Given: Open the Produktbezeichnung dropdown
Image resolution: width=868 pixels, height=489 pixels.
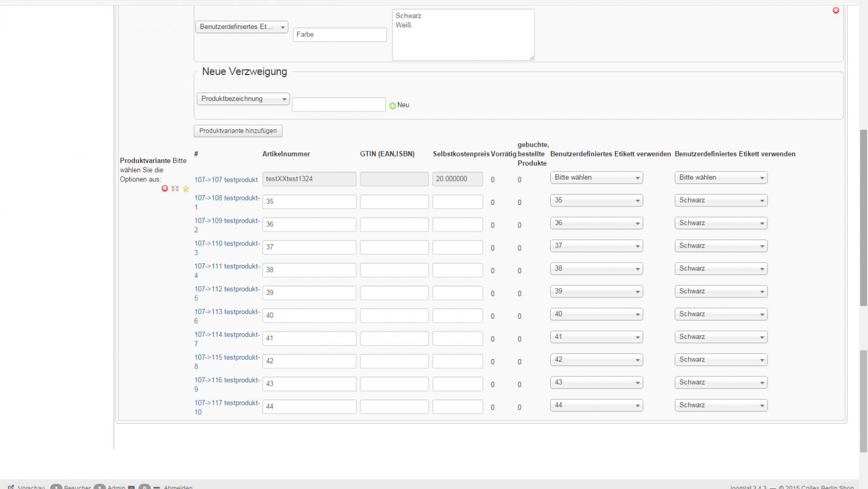Looking at the screenshot, I should click(243, 99).
